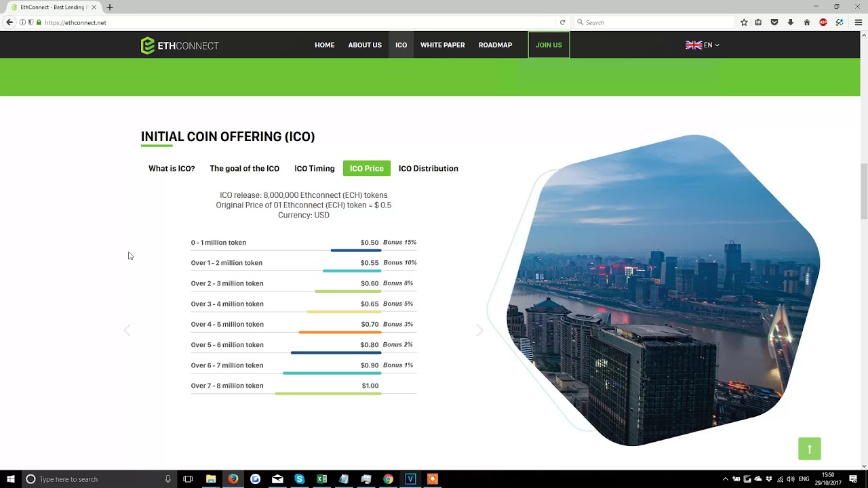The width and height of the screenshot is (868, 488).
Task: Open WHITE PAPER in site menu
Action: point(443,45)
